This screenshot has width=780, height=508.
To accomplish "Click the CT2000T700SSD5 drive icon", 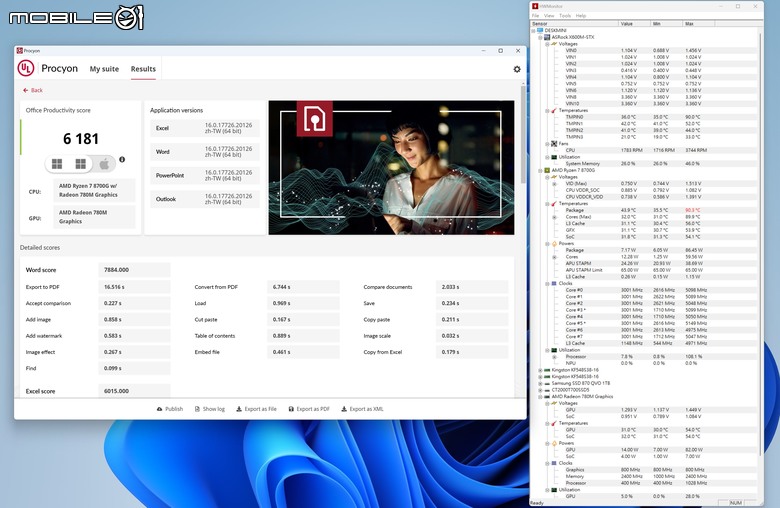I will [547, 390].
